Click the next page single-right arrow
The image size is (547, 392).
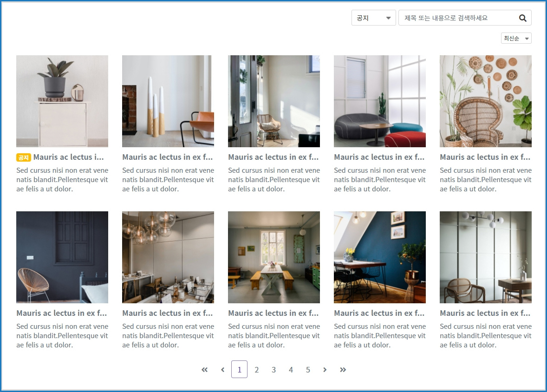pos(325,370)
